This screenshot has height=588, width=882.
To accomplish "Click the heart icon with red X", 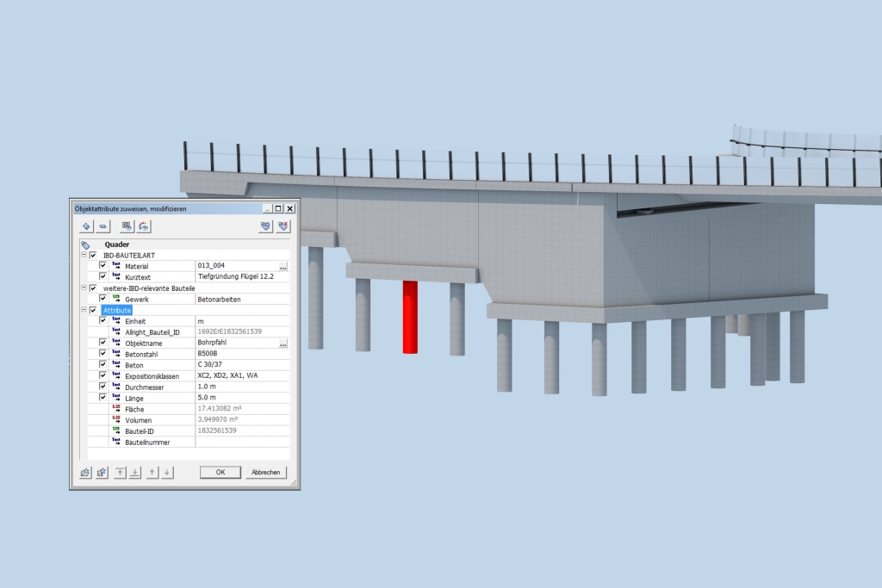I will [x=283, y=226].
